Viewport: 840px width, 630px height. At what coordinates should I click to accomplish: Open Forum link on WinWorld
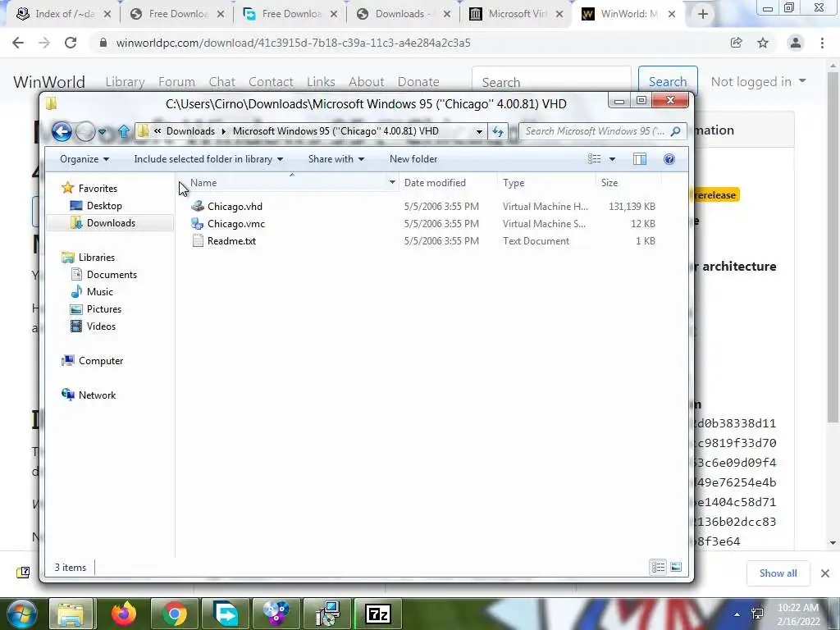[176, 82]
